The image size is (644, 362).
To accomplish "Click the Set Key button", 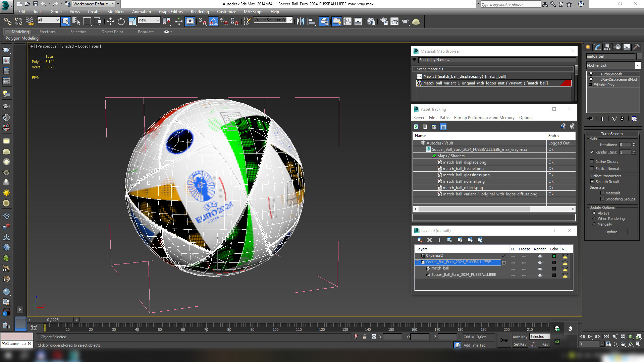I will (x=520, y=344).
